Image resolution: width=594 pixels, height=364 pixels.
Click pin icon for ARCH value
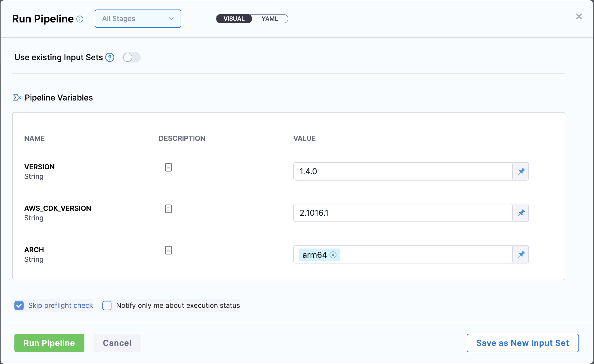coord(521,254)
